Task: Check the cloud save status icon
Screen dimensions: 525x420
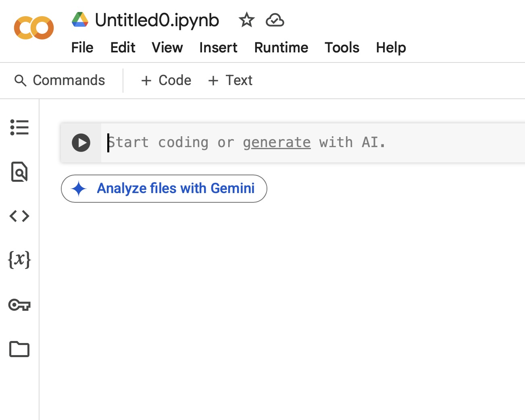Action: coord(275,20)
